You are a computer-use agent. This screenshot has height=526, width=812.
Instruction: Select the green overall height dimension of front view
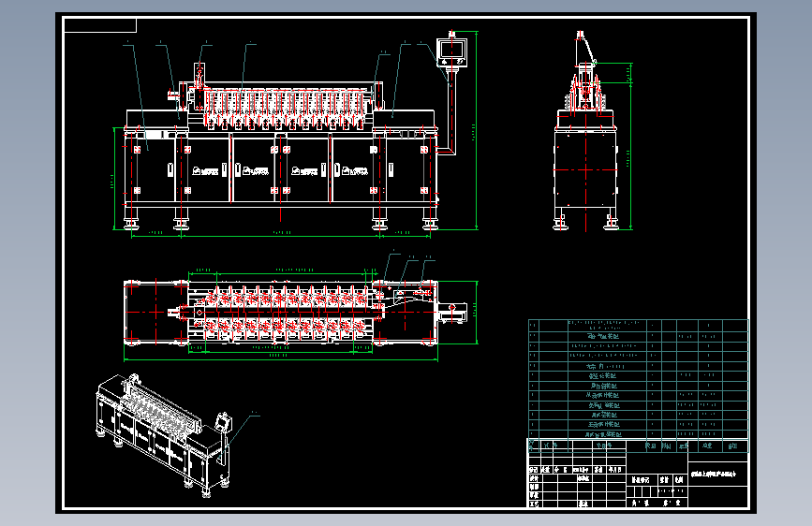tap(476, 130)
